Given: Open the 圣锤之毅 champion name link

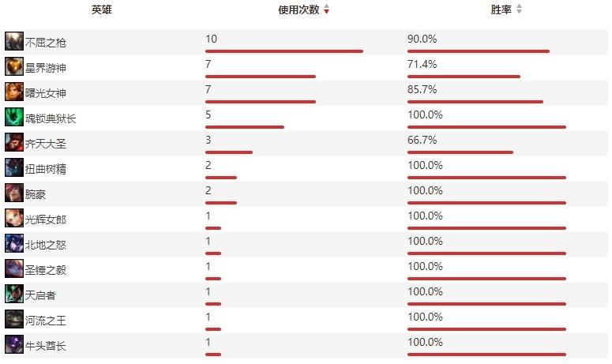Looking at the screenshot, I should pos(46,269).
